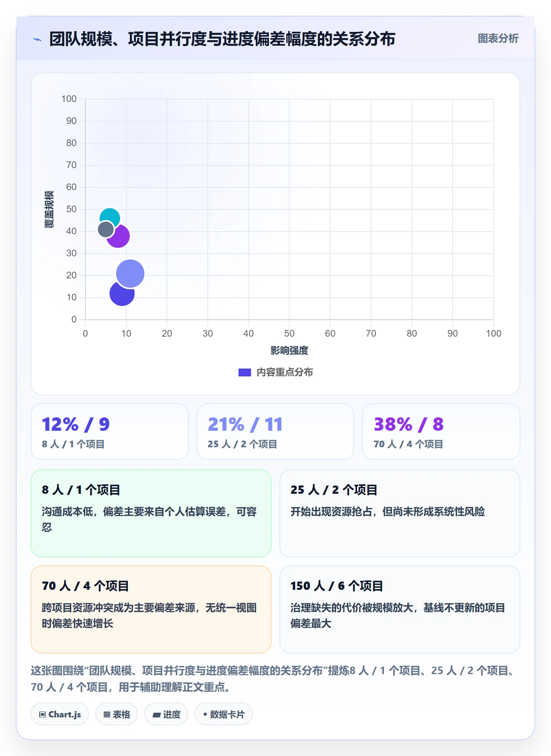Open the 12% / 9 data card
The width and height of the screenshot is (551, 756).
pyautogui.click(x=110, y=432)
